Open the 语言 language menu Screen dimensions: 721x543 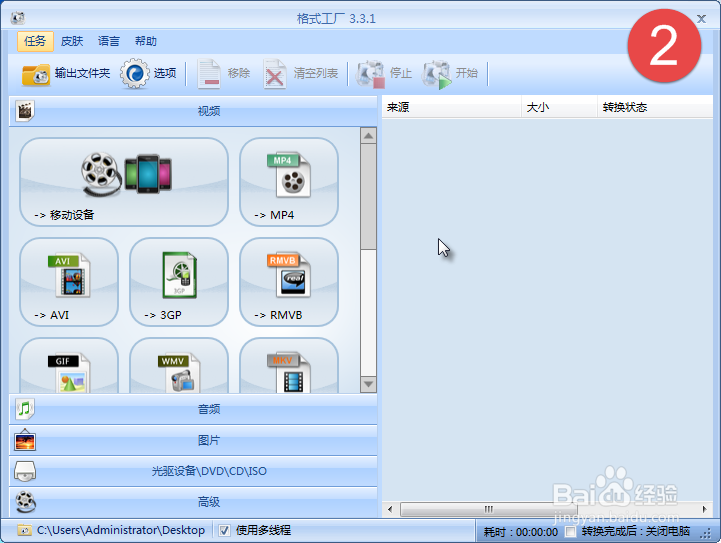pyautogui.click(x=109, y=41)
